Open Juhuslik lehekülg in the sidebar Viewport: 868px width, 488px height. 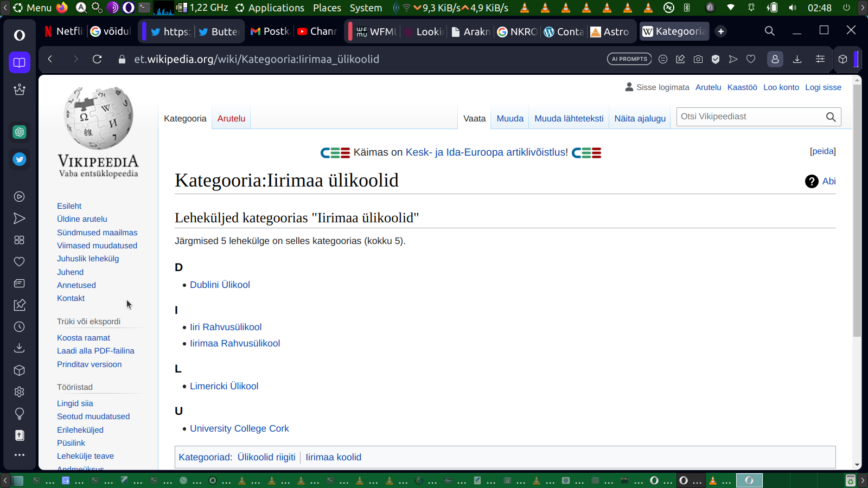point(88,259)
